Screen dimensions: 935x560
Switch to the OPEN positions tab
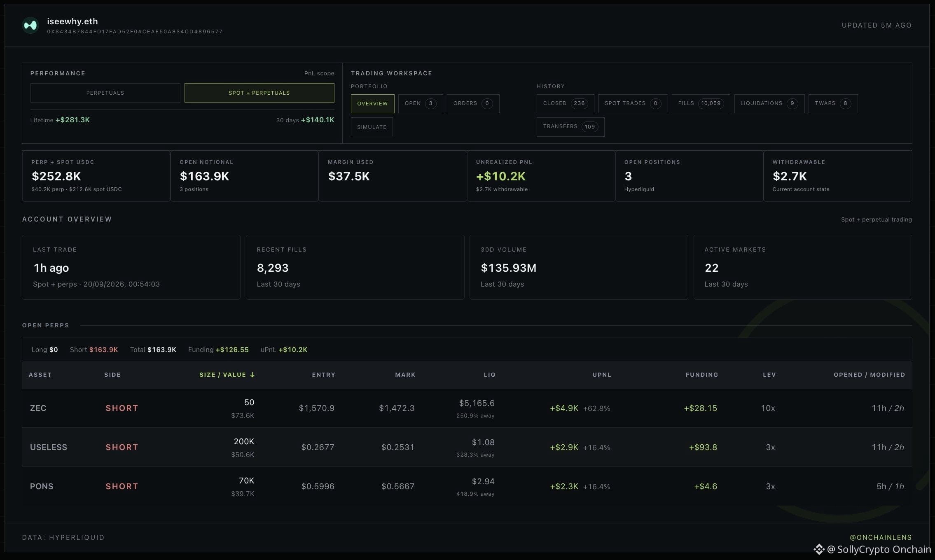click(421, 103)
